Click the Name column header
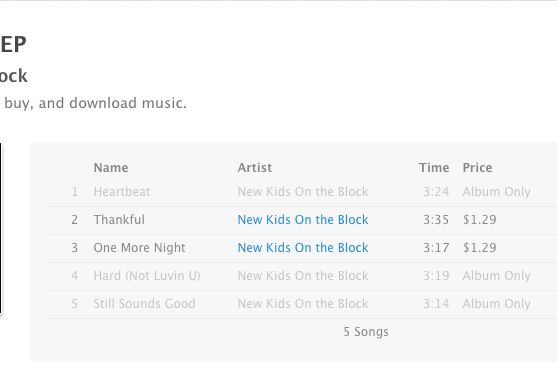 (x=111, y=168)
